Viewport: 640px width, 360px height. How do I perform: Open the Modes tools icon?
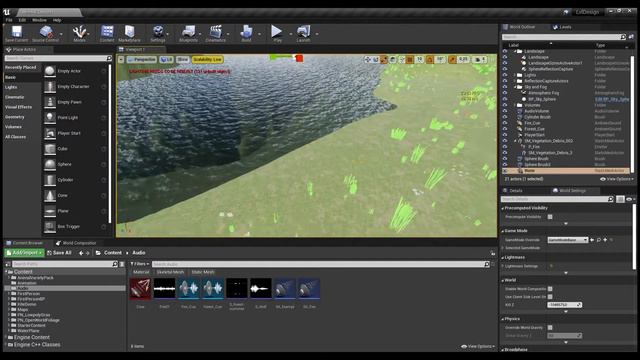tap(79, 32)
